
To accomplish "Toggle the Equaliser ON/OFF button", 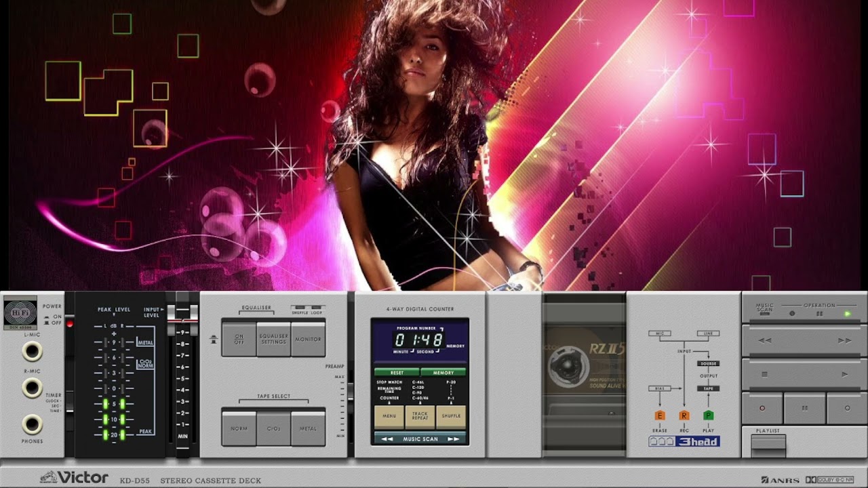I will (239, 339).
